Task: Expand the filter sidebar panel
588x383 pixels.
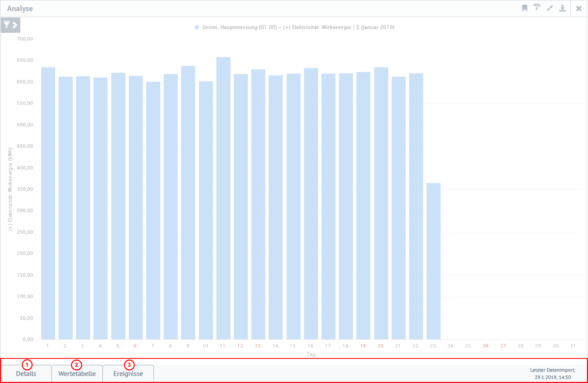Action: tap(11, 25)
